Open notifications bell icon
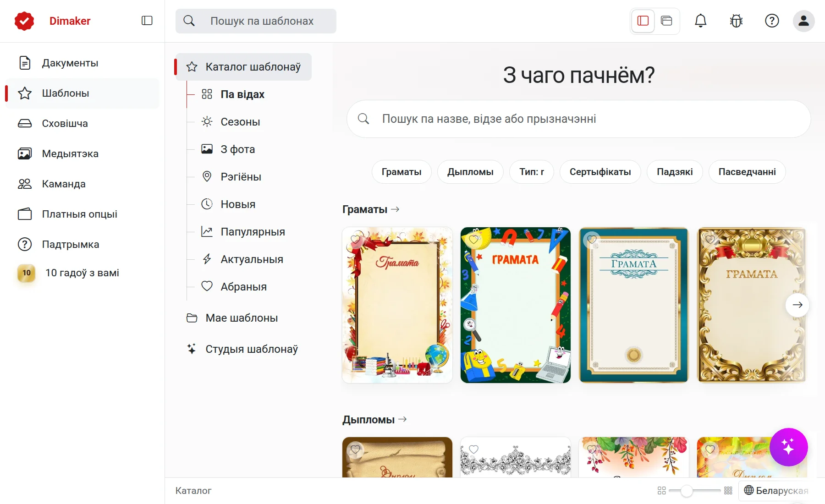This screenshot has height=504, width=825. coord(700,21)
